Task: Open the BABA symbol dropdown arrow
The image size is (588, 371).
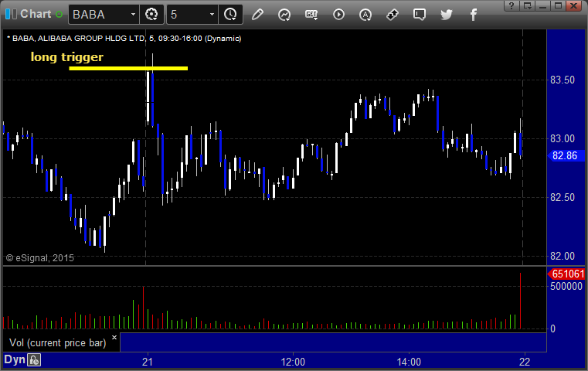Action: click(x=133, y=15)
